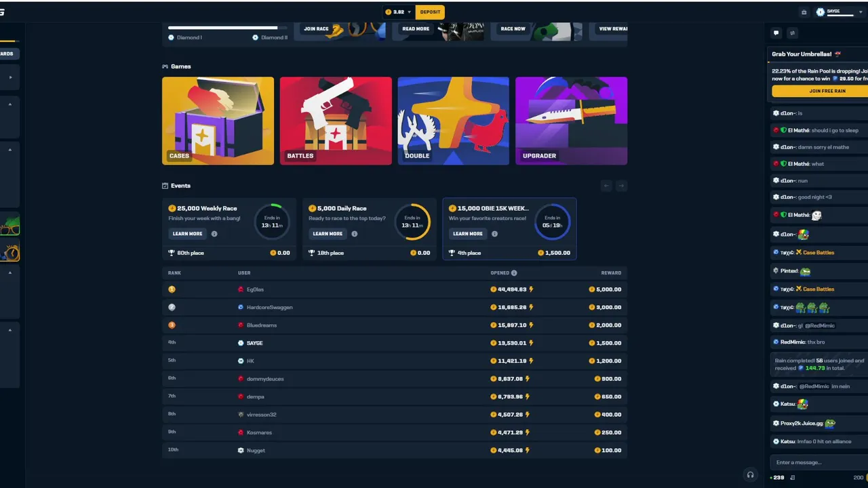
Task: Click the Deposit button
Action: [x=430, y=12]
